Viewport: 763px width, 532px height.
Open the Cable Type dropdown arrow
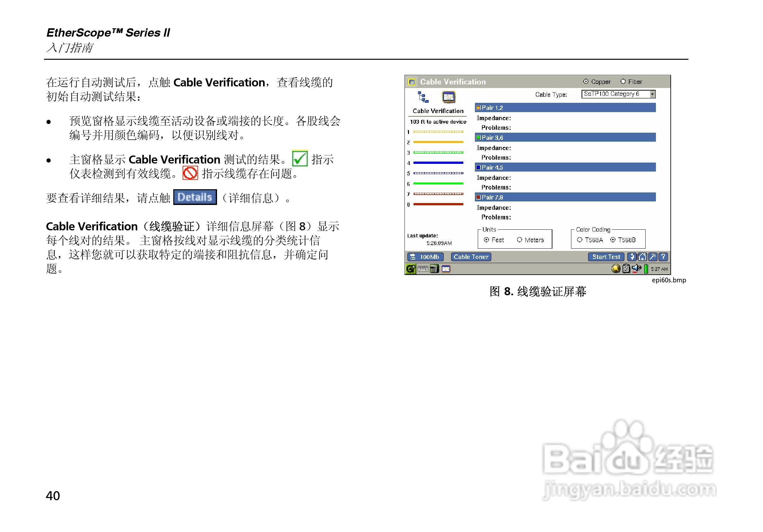(x=652, y=94)
